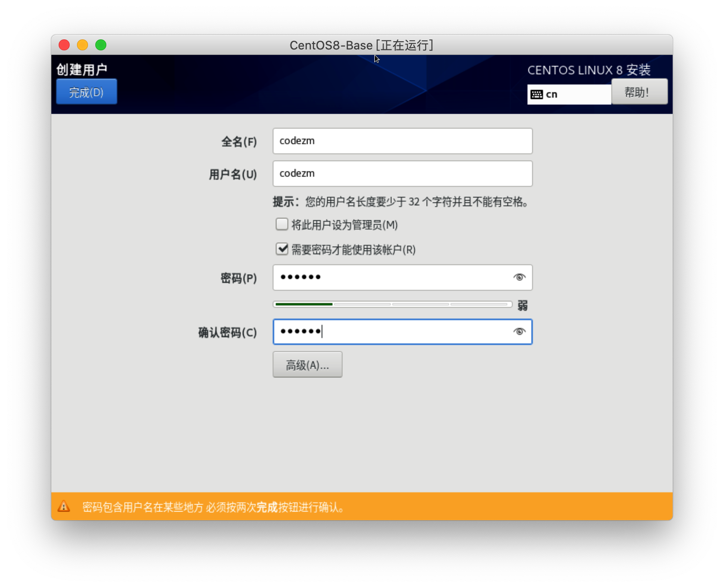Click the green macOS zoom window button
724x588 pixels.
tap(101, 45)
